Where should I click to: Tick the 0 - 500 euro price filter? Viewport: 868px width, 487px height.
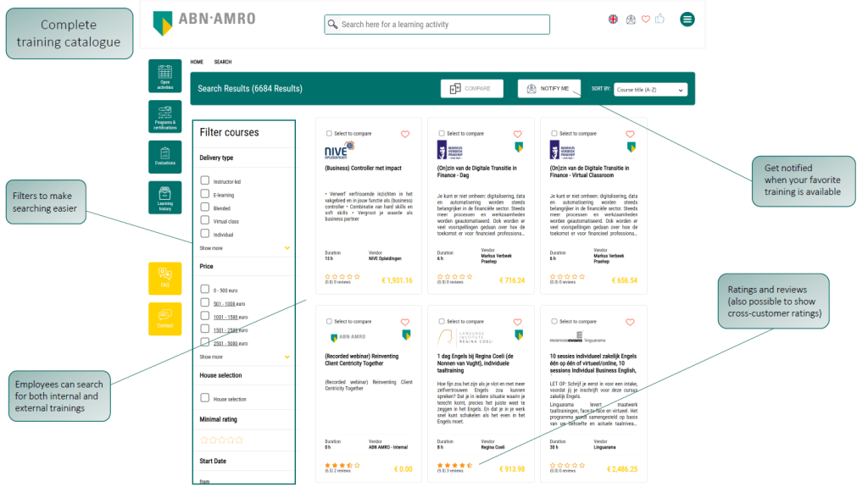point(205,289)
